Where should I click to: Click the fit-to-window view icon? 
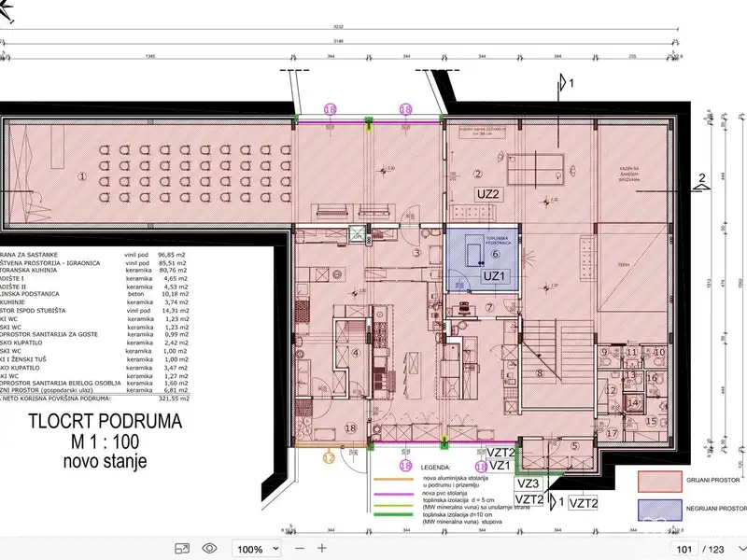click(183, 549)
